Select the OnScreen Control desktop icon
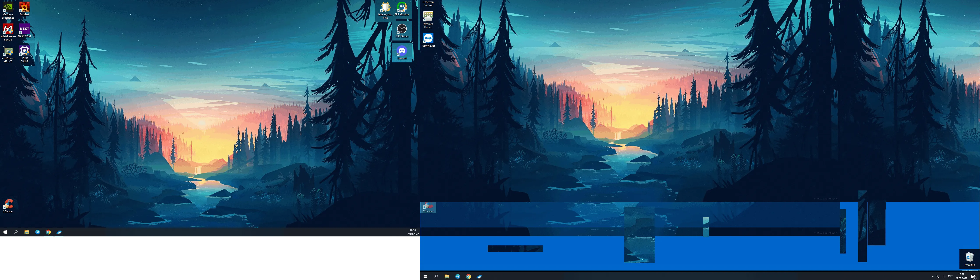This screenshot has width=980, height=280. [428, 4]
